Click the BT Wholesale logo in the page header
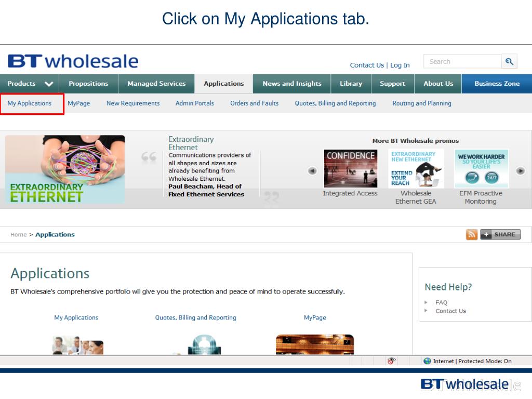The height and width of the screenshot is (399, 532). click(x=73, y=61)
